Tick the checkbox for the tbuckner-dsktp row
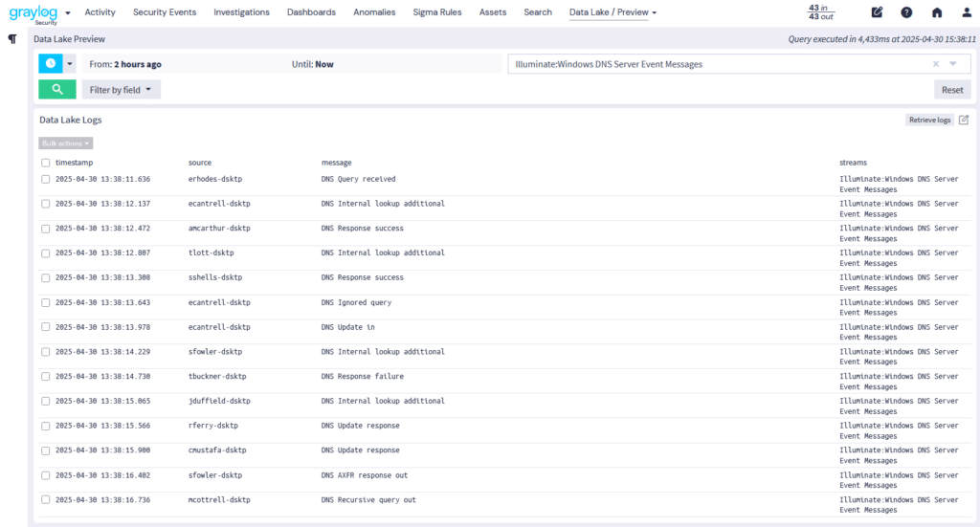This screenshot has height=527, width=980. coord(46,376)
